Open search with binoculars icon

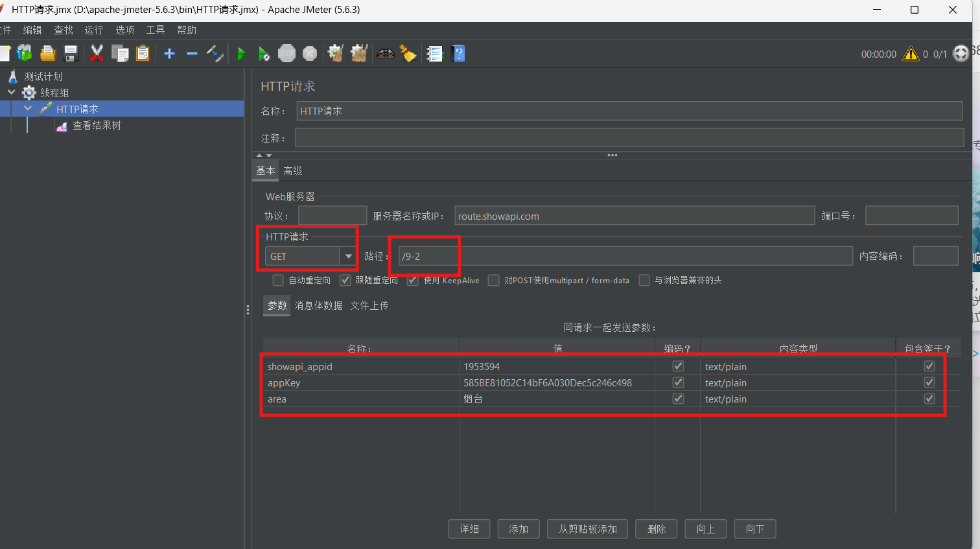pos(386,54)
